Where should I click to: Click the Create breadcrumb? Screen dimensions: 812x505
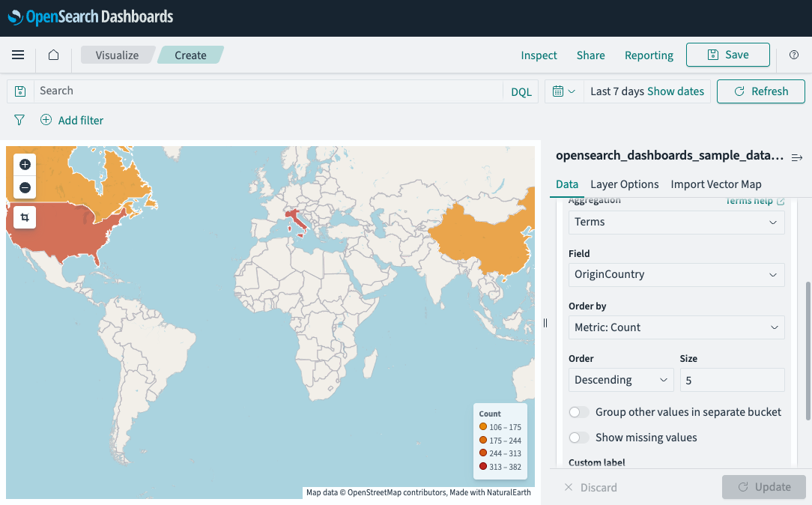[x=190, y=55]
